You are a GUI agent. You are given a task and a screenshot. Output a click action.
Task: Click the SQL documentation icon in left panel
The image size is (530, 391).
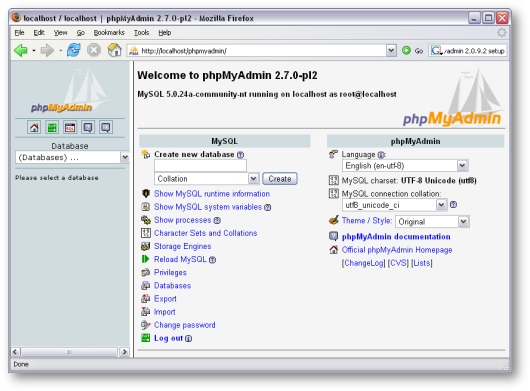[x=106, y=128]
